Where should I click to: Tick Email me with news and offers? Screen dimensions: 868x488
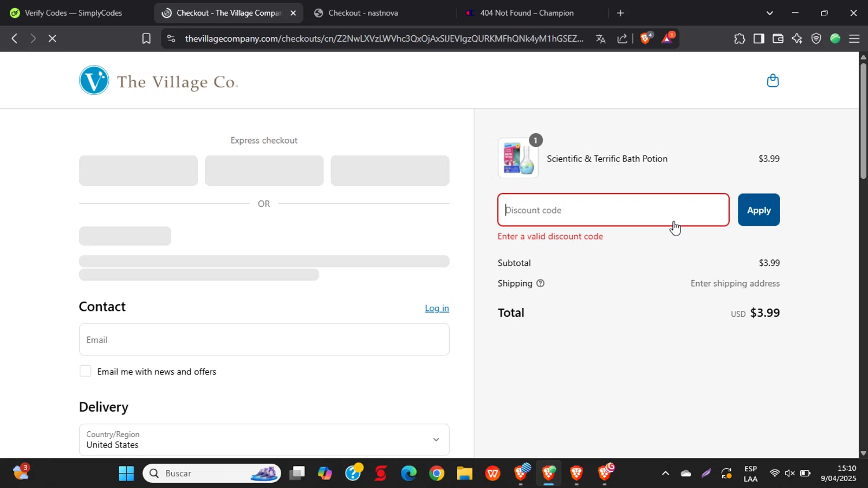(85, 371)
